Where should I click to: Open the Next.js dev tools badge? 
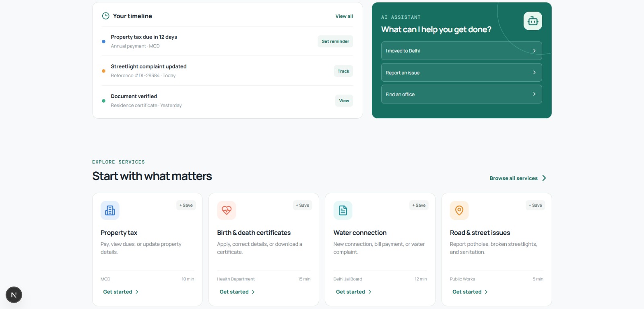(14, 295)
